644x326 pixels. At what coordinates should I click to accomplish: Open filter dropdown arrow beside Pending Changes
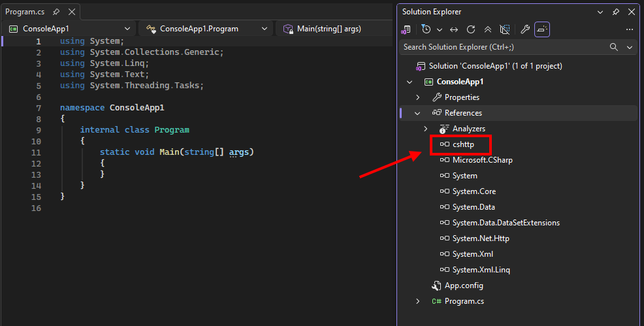(440, 29)
